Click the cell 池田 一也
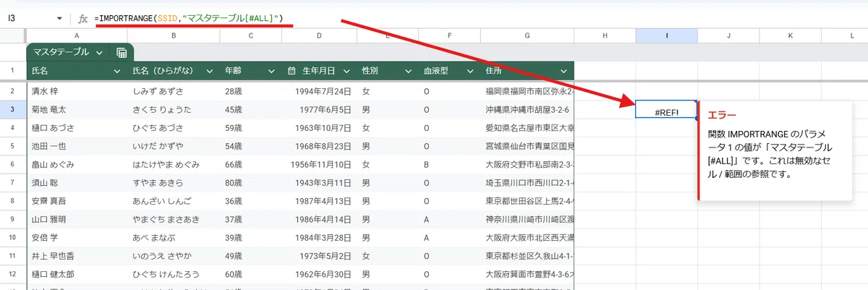The width and height of the screenshot is (868, 290). [x=76, y=146]
